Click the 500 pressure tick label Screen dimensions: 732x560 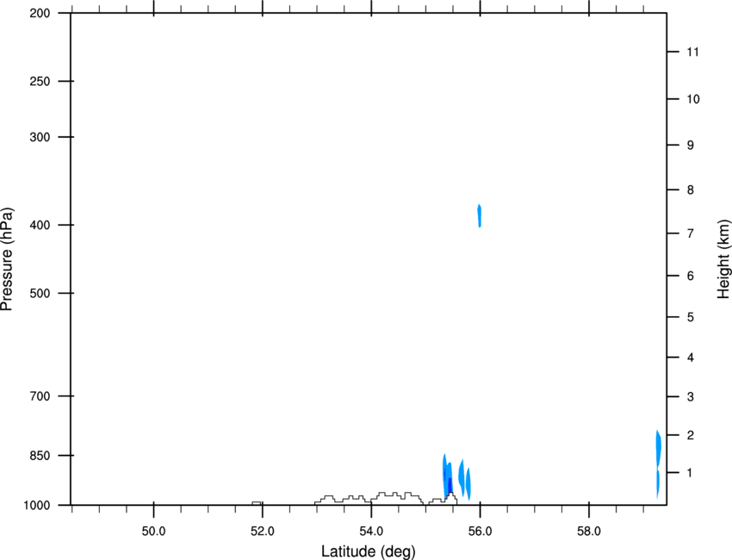click(x=40, y=293)
